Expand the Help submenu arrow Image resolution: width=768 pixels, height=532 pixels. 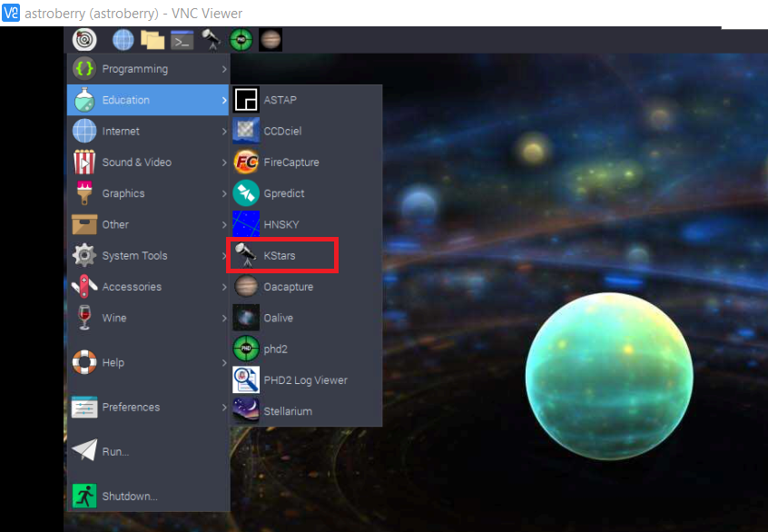click(224, 362)
